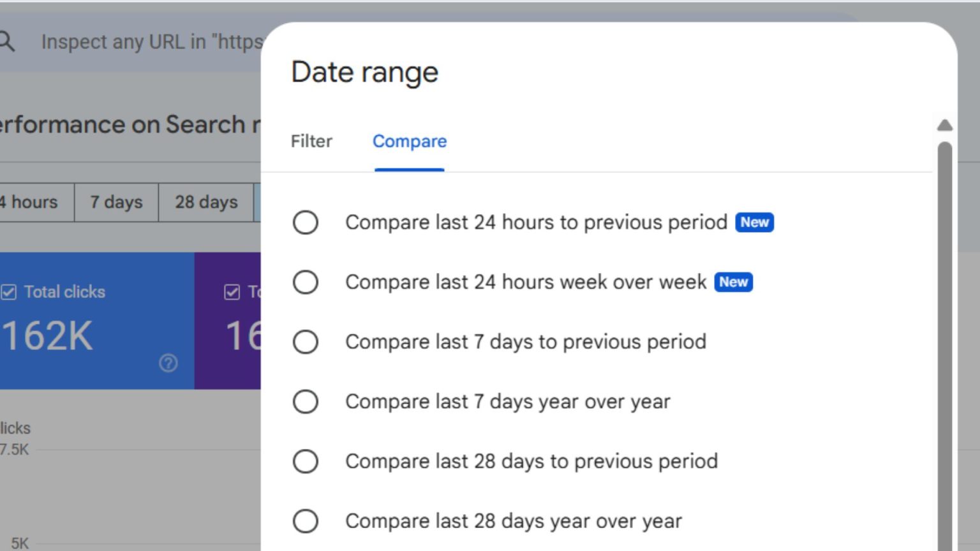This screenshot has width=980, height=551.
Task: Switch to the Filter tab
Action: click(311, 142)
